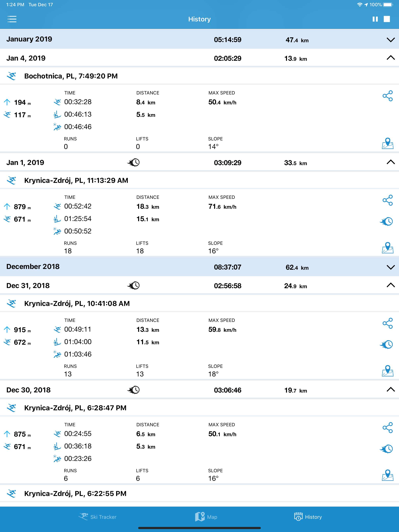Switch to the Map tab
Image resolution: width=399 pixels, height=532 pixels.
point(206,517)
